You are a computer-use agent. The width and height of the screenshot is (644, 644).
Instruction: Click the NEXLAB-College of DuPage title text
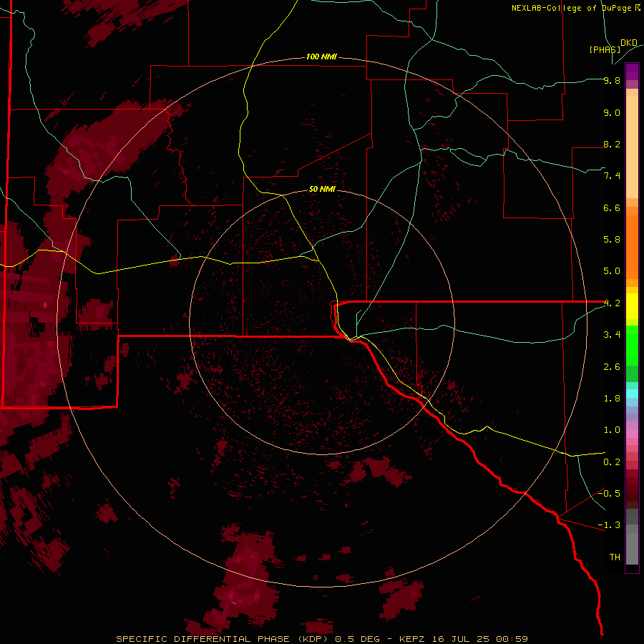[576, 8]
